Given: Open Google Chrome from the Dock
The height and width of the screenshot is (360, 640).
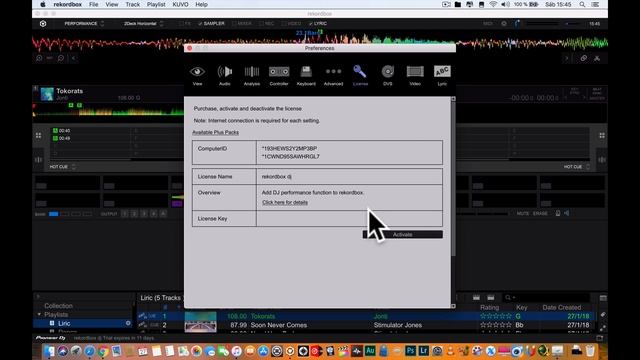Looking at the screenshot, I should [102, 351].
